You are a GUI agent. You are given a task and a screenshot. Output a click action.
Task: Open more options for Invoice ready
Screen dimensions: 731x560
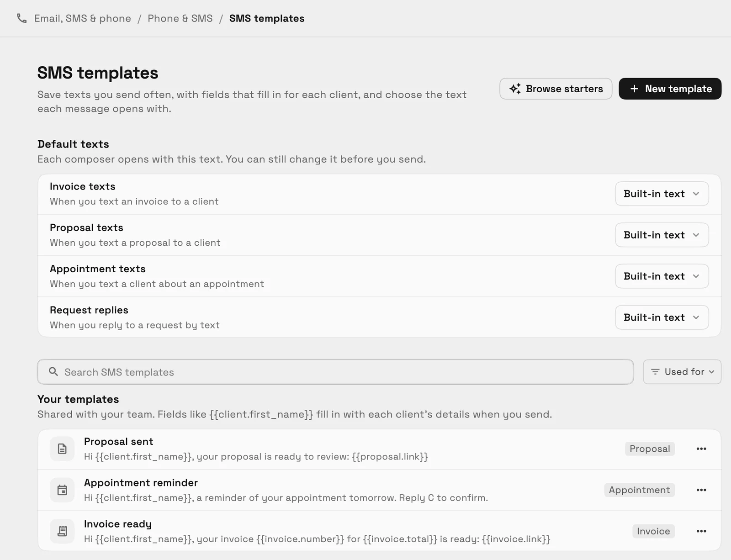(701, 531)
